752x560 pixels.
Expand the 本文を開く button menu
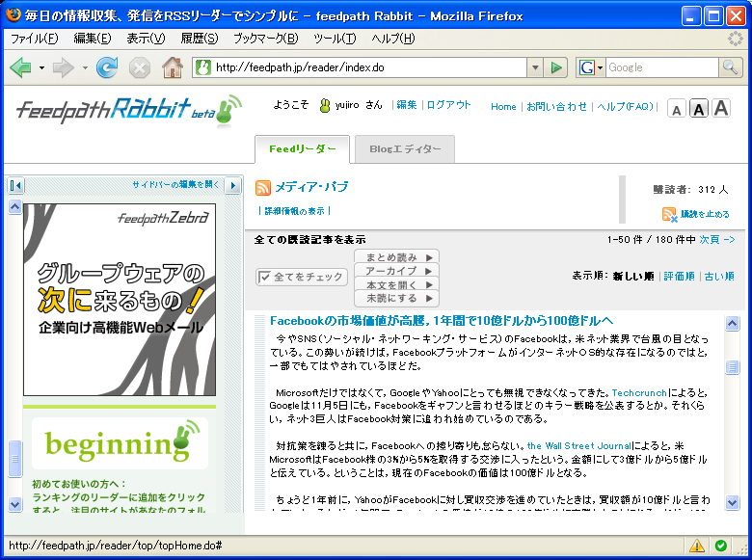pos(396,284)
